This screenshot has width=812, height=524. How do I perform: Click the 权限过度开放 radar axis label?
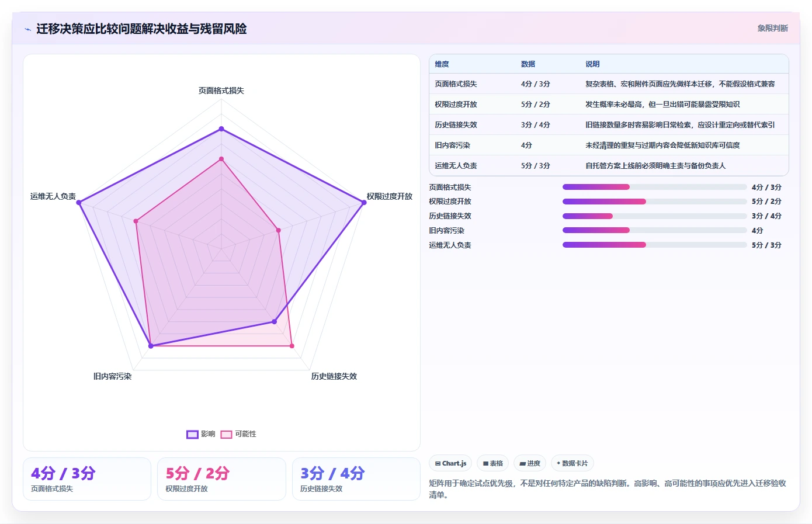tap(390, 196)
